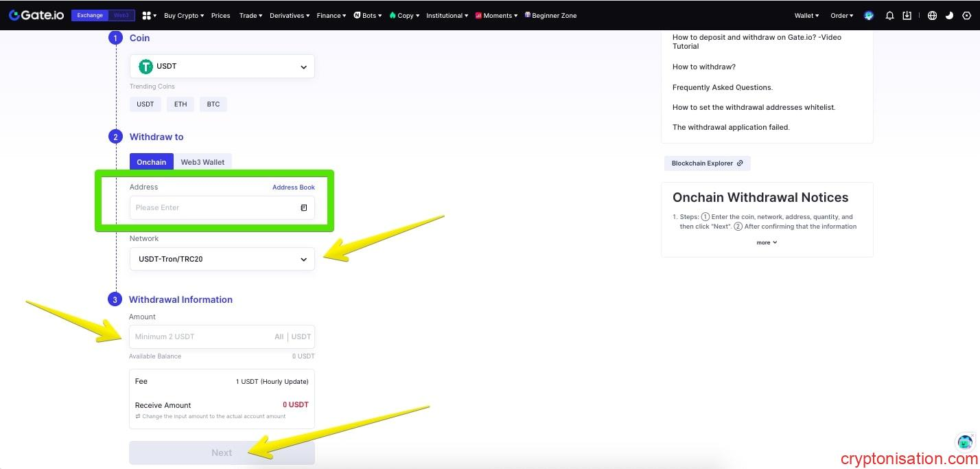Screen dimensions: 980x469
Task: Open the Address Book link
Action: click(x=294, y=187)
